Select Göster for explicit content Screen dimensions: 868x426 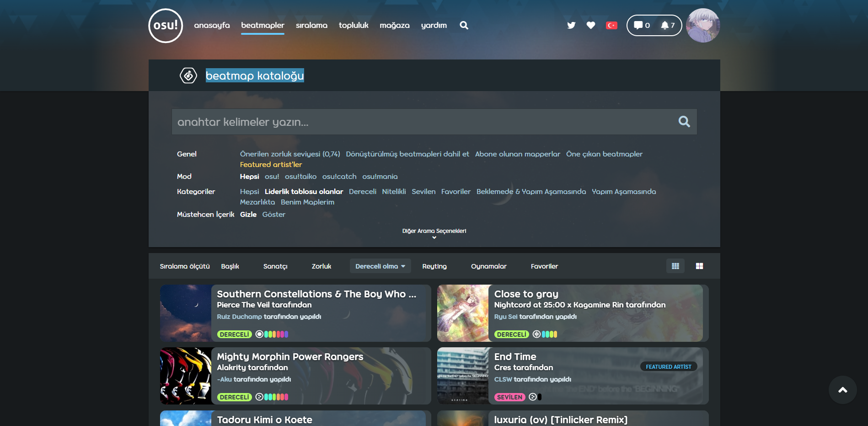pos(273,215)
